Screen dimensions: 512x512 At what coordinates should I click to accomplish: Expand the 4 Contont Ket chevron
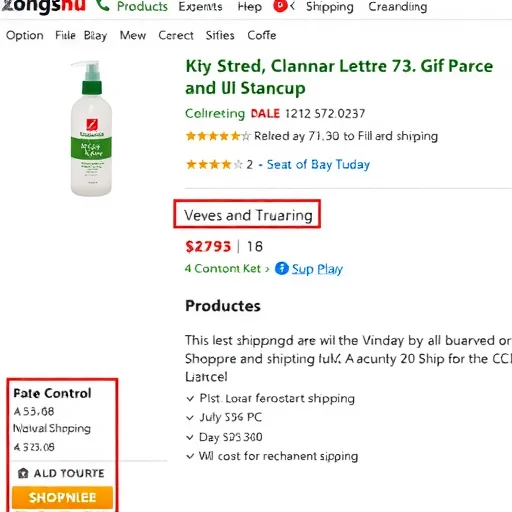click(x=267, y=269)
